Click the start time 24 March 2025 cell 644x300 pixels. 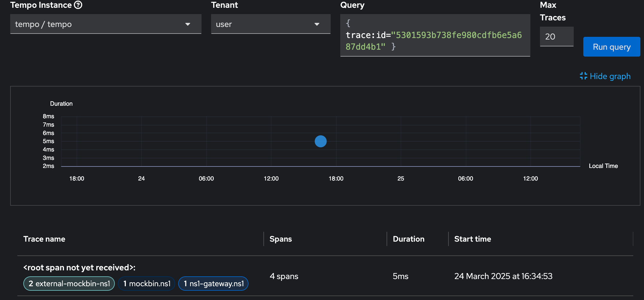[x=503, y=276]
